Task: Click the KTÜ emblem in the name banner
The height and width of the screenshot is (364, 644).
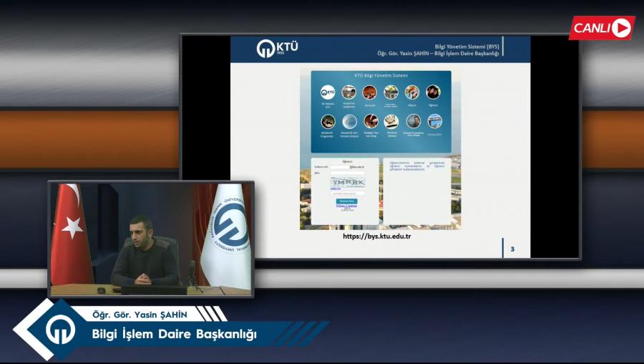Action: pos(60,330)
